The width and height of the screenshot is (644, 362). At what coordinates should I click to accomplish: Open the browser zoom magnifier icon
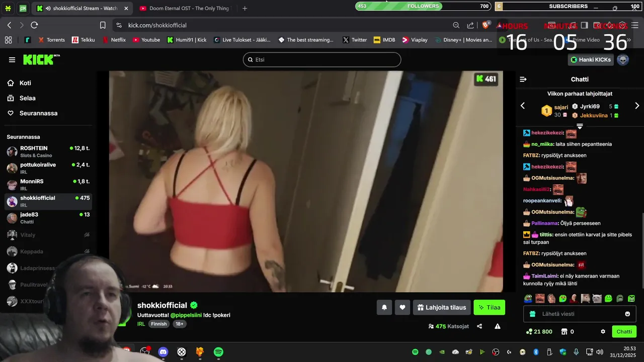pyautogui.click(x=456, y=25)
